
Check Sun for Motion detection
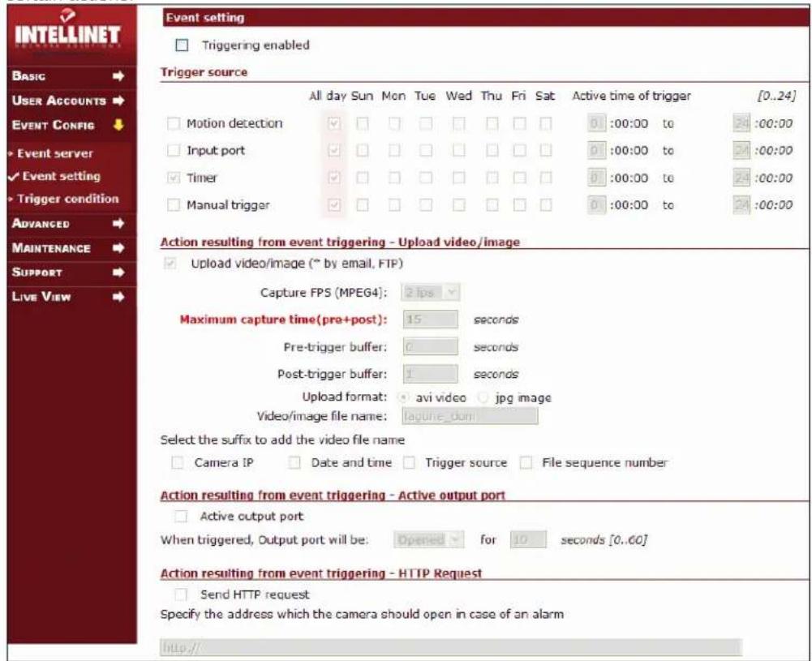coord(363,123)
